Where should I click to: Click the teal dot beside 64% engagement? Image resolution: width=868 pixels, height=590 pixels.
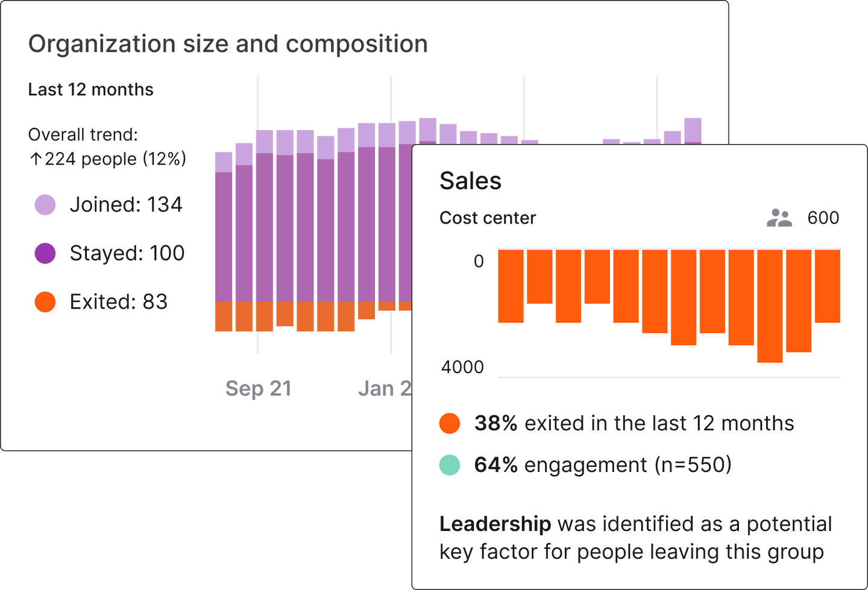[x=450, y=465]
